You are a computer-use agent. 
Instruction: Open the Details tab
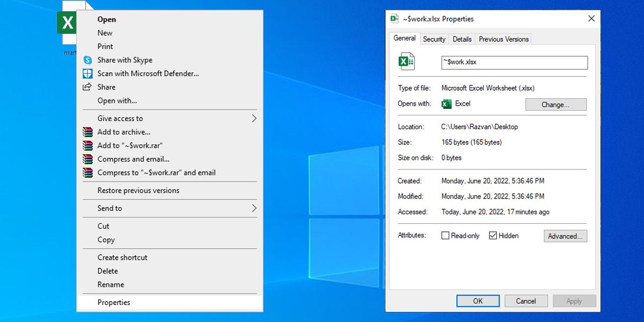(462, 39)
